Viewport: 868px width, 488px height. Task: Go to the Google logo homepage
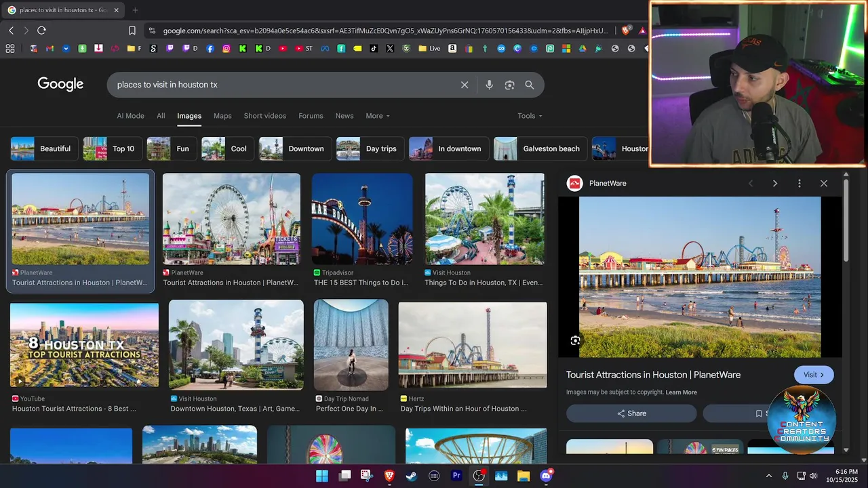click(60, 84)
